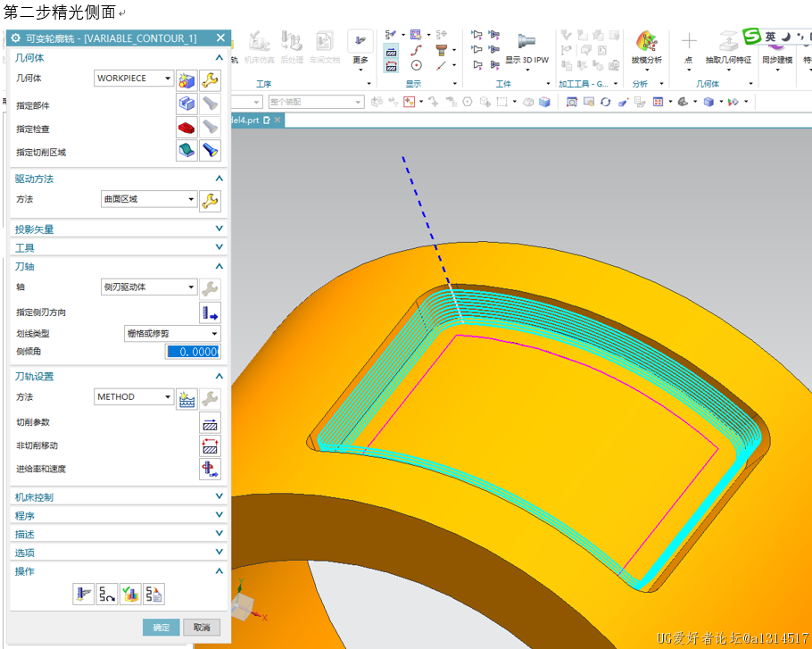Viewport: 812px width, 649px height.
Task: Show cut area with the flashlight icon
Action: (x=210, y=151)
